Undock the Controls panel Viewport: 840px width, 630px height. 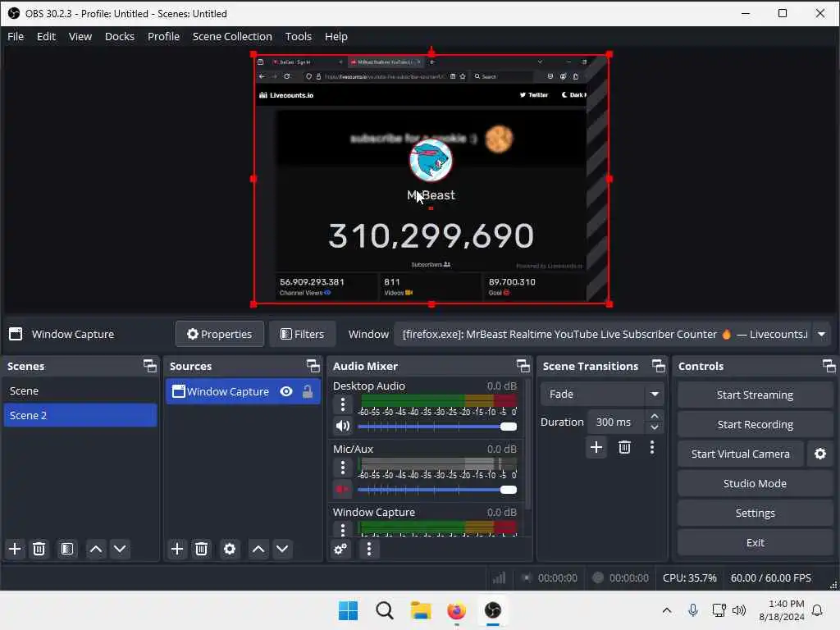click(829, 366)
